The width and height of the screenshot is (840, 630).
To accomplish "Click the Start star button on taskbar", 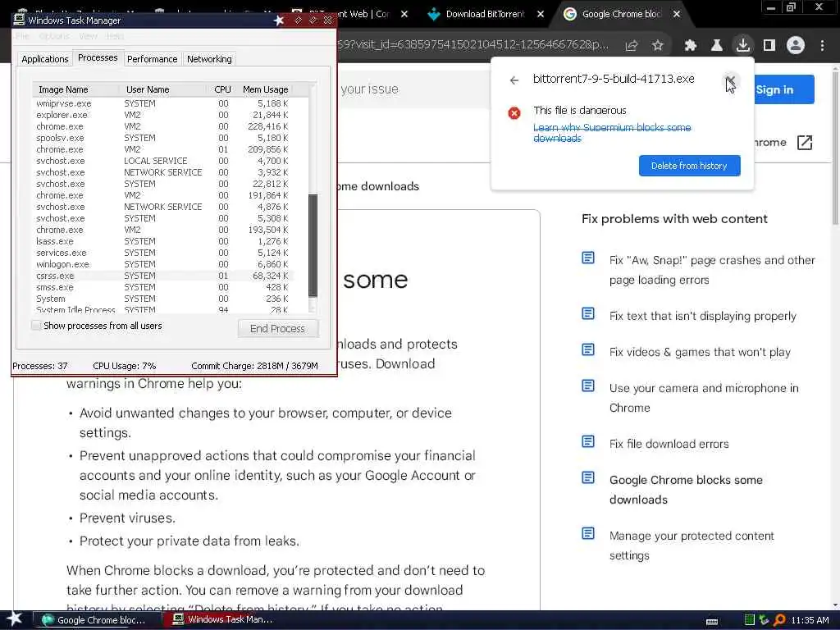I will coord(15,619).
